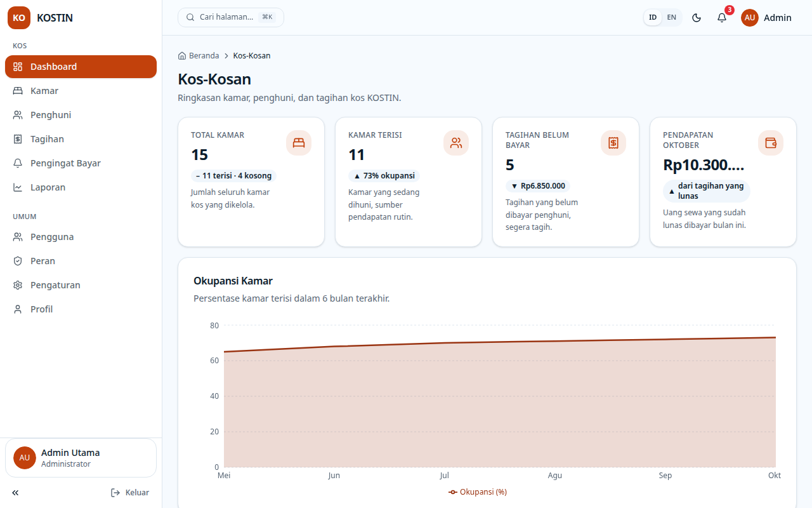
Task: Open the Admin user menu
Action: [x=766, y=18]
